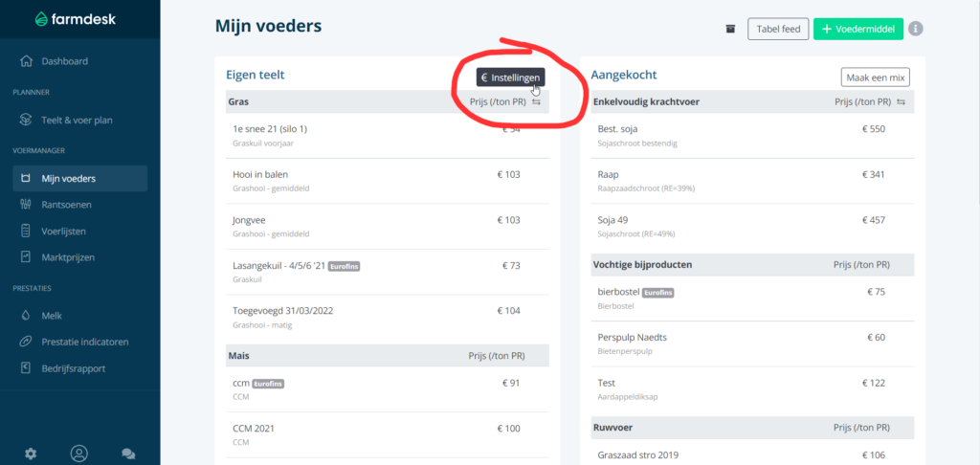Click Maak een mix button
Image resolution: width=980 pixels, height=465 pixels.
(875, 77)
